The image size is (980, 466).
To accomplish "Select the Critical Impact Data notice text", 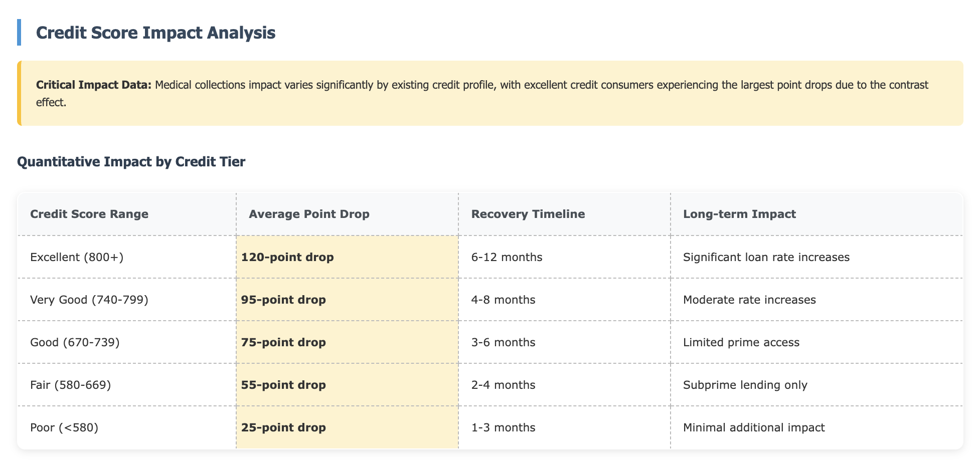I will [x=482, y=93].
